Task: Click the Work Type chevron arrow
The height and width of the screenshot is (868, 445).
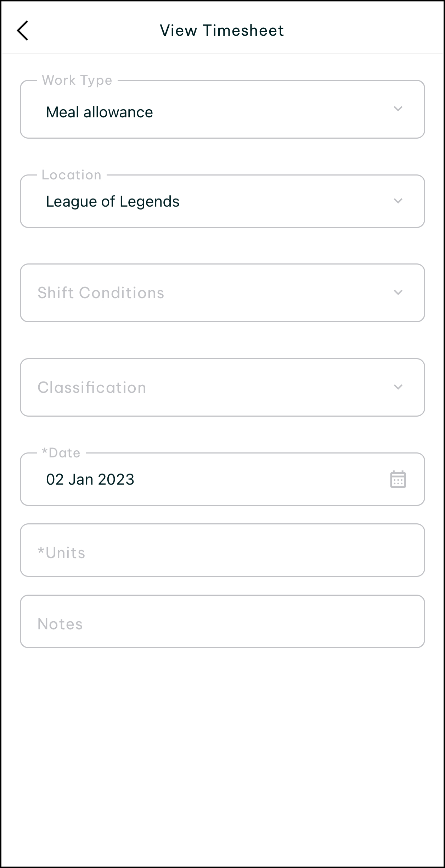Action: coord(398,109)
